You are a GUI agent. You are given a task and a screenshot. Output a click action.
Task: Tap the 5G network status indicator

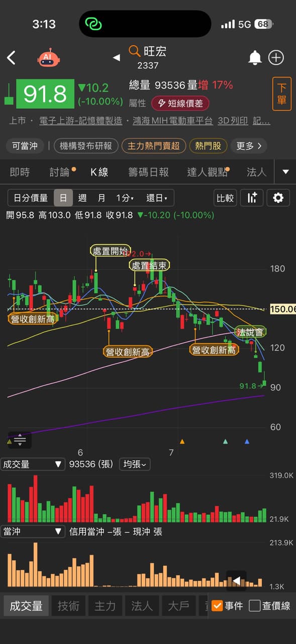245,24
